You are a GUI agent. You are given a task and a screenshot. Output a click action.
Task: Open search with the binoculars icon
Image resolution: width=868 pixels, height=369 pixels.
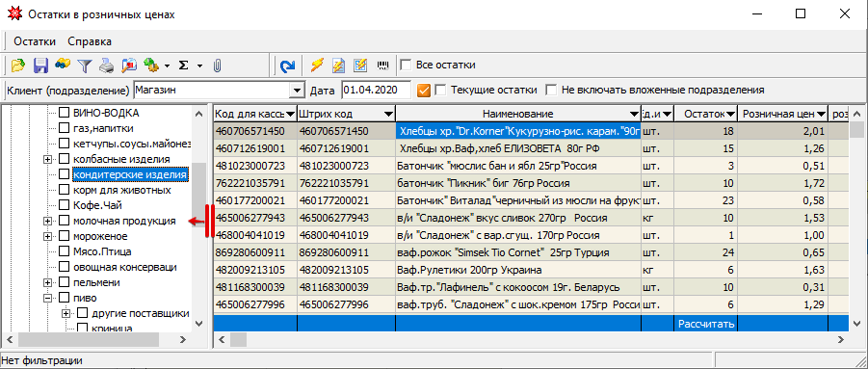(63, 65)
